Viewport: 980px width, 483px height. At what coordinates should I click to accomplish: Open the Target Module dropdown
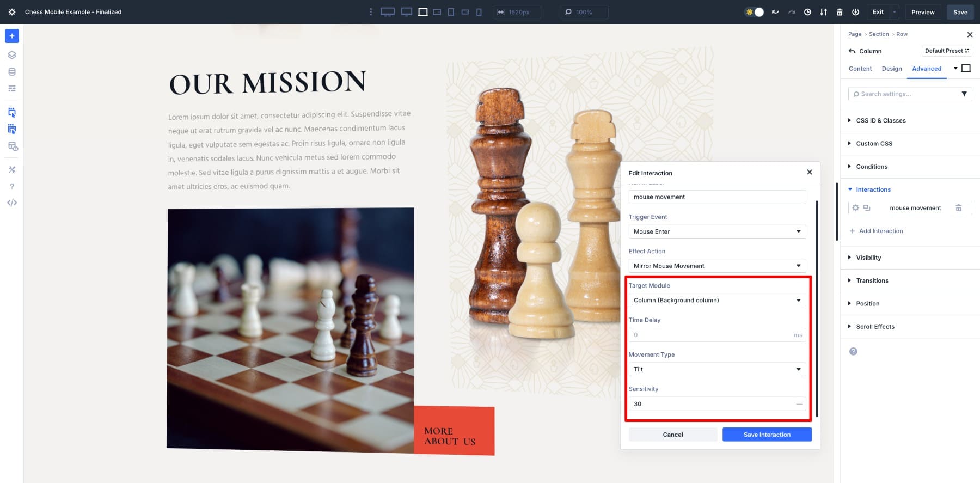pyautogui.click(x=716, y=300)
